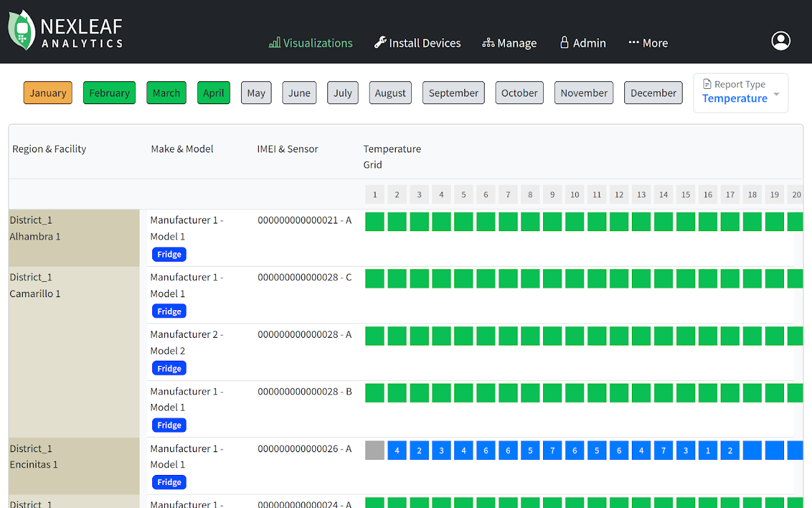This screenshot has width=812, height=508.
Task: Click the Manage hierarchy icon
Action: coord(488,43)
